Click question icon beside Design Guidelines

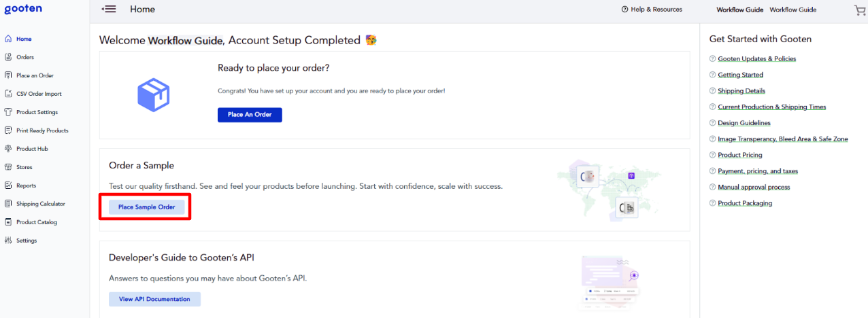(x=712, y=123)
